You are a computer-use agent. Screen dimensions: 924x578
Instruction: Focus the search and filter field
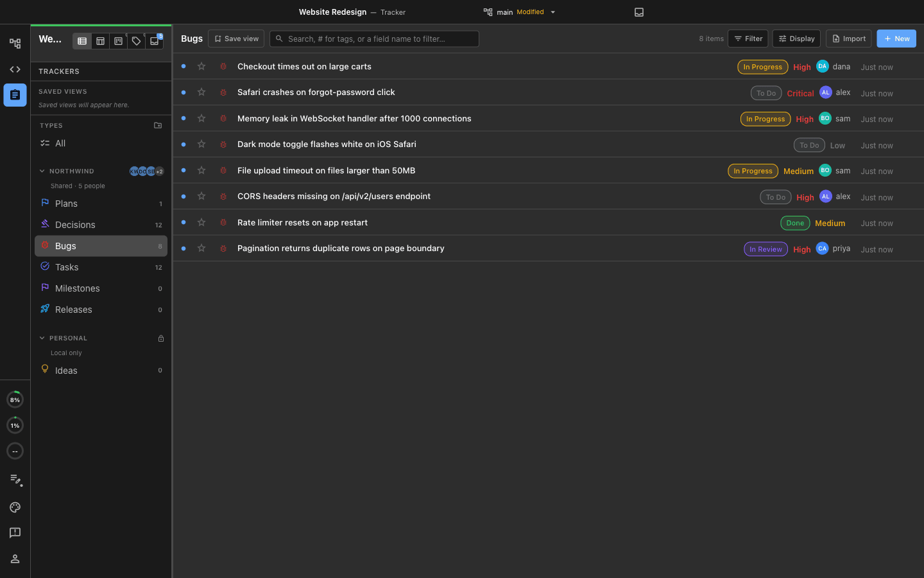tap(374, 39)
